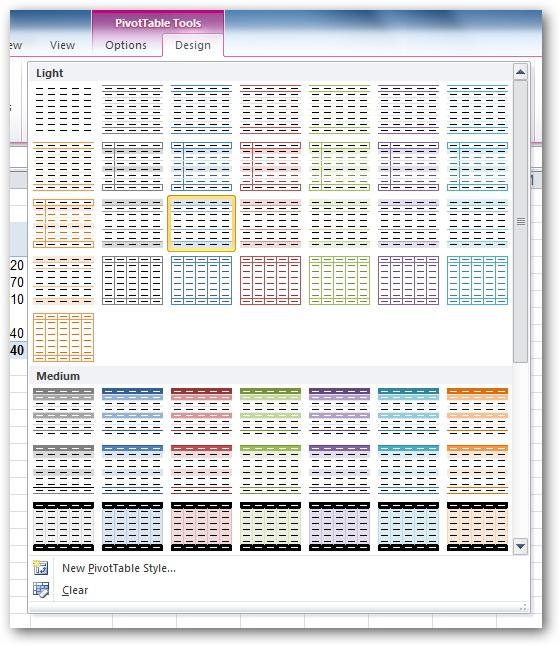Select the black-header gray style in the third Medium row
The width and height of the screenshot is (560, 646).
coord(63,526)
